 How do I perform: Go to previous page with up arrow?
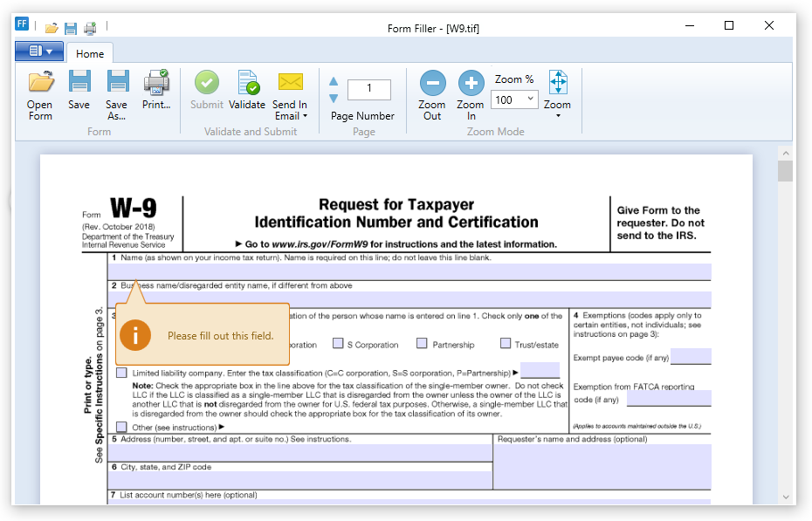[334, 81]
